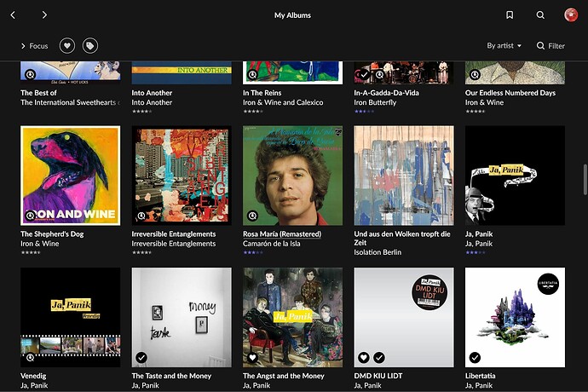Open the Into Another album title

(152, 93)
